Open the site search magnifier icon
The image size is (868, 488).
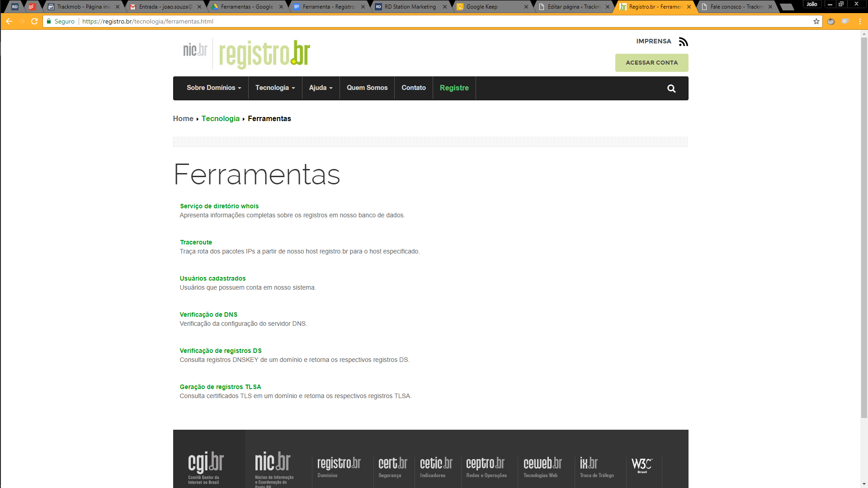coord(671,89)
